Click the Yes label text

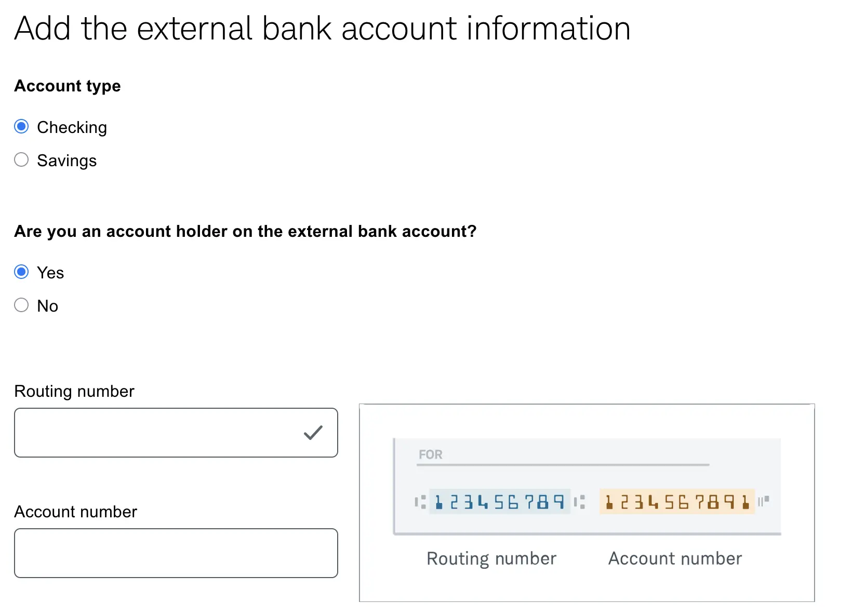50,273
